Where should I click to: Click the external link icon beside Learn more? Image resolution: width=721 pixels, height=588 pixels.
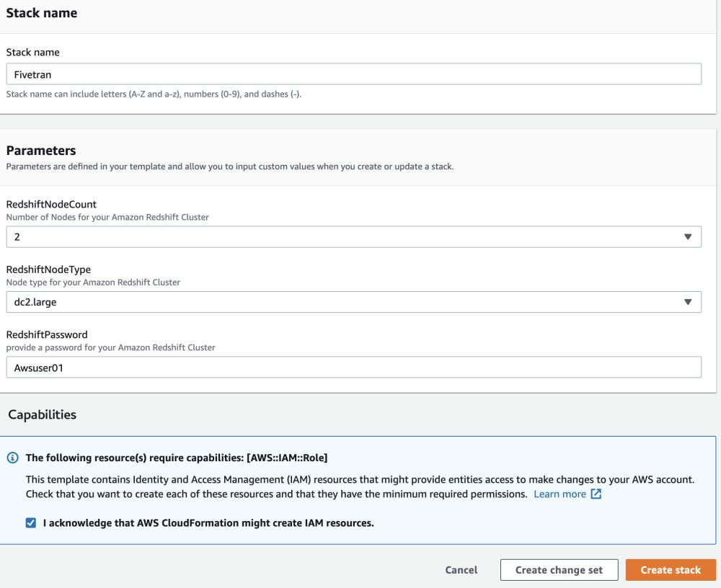point(596,494)
